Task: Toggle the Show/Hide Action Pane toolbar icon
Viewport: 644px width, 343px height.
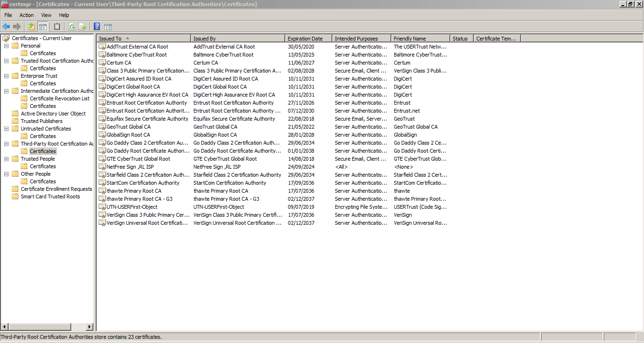Action: pos(108,27)
